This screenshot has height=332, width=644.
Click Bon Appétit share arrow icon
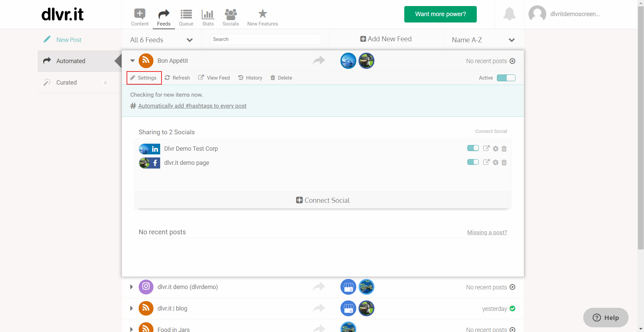pos(319,60)
